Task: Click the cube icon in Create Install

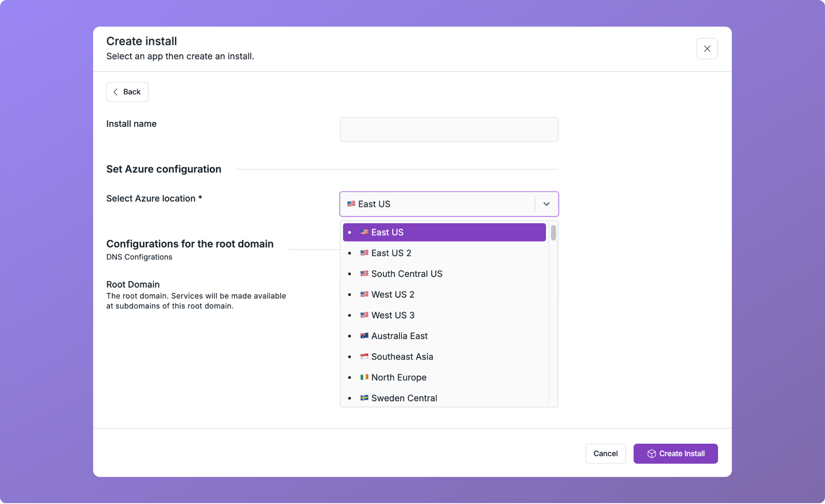Action: pos(652,454)
